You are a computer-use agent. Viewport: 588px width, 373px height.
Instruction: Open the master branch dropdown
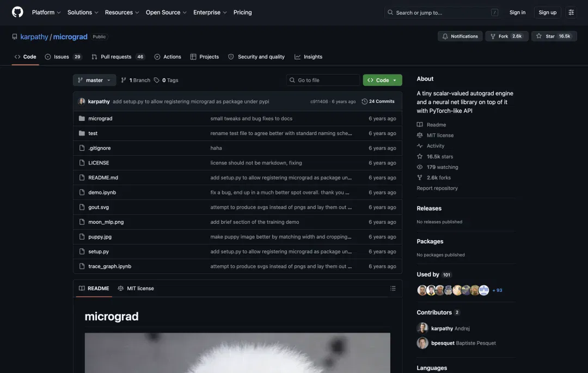(95, 80)
